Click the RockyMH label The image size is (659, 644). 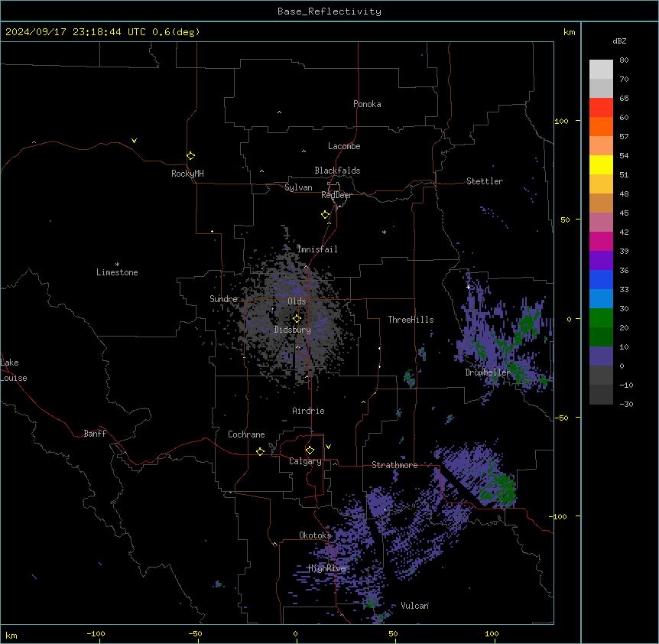(187, 174)
